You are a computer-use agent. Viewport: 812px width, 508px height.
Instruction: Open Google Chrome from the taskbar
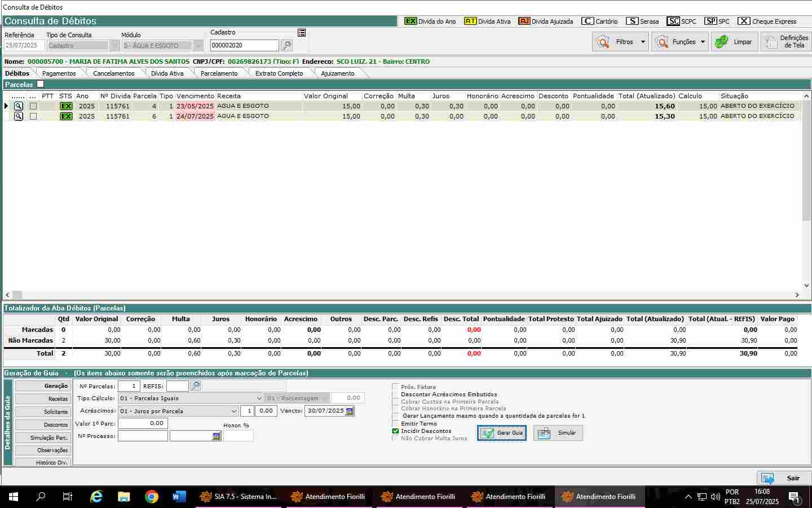tap(151, 497)
